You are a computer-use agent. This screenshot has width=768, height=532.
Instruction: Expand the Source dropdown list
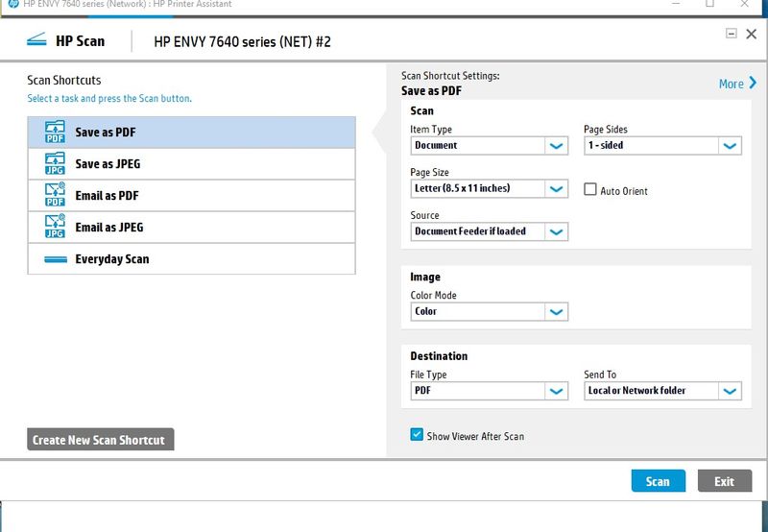556,231
